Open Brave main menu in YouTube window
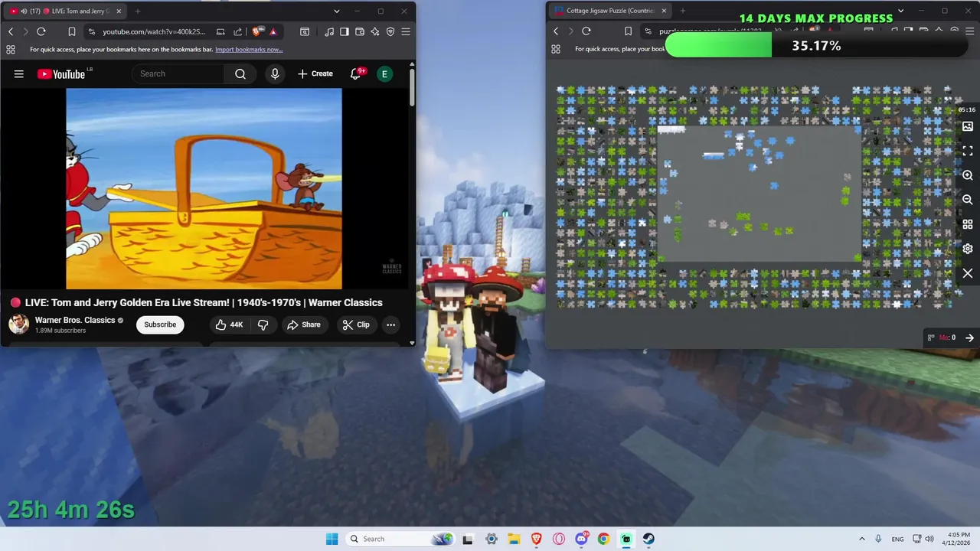Screen dimensions: 980x551 [406, 31]
